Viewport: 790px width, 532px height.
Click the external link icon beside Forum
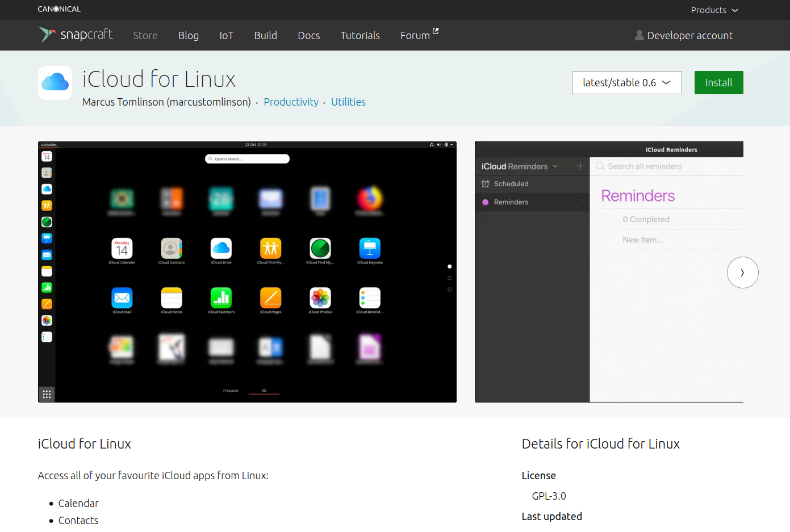(x=436, y=31)
